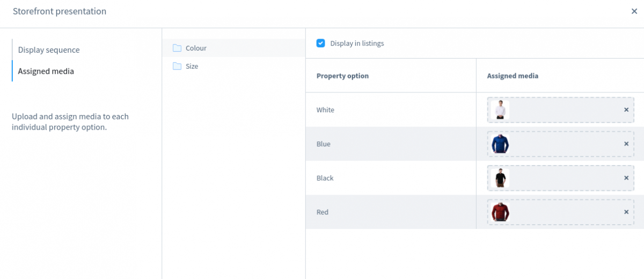Image resolution: width=644 pixels, height=279 pixels.
Task: Click the Assigned media column header
Action: [x=513, y=76]
